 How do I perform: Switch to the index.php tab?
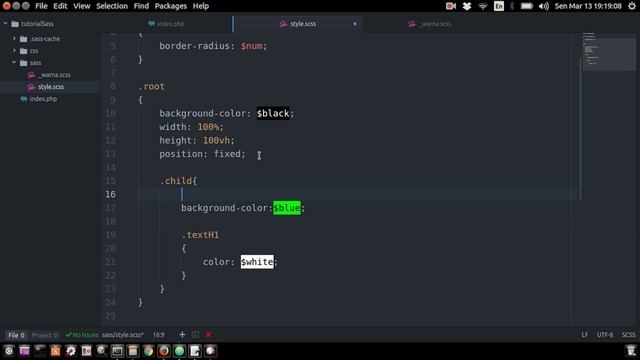(166, 24)
